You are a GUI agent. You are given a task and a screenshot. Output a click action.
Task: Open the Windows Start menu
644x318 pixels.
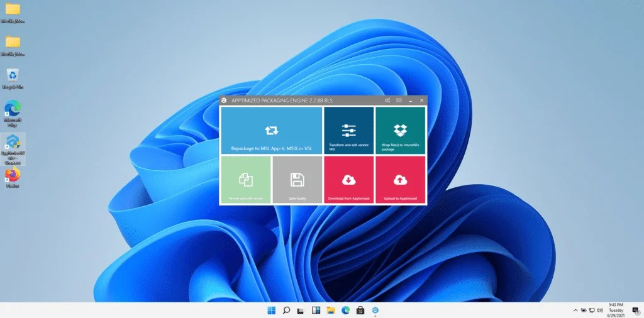point(272,310)
